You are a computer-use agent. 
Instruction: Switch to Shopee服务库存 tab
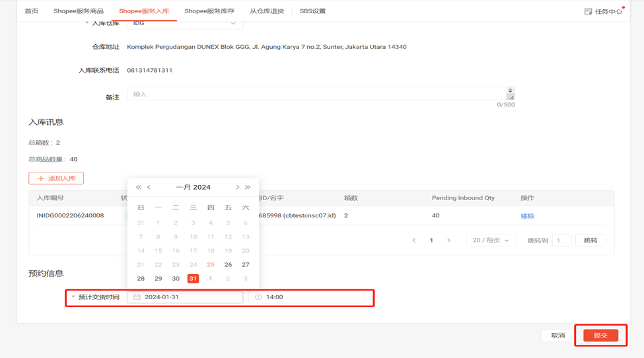[209, 11]
